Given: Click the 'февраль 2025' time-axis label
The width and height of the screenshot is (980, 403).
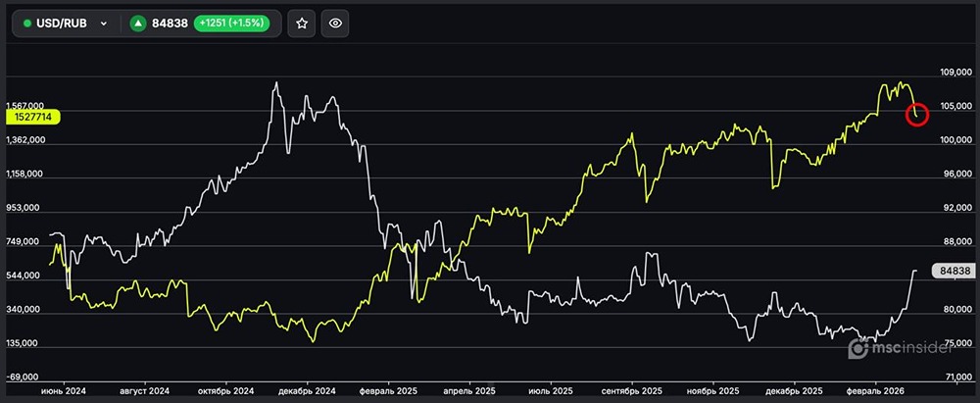Looking at the screenshot, I should click(387, 391).
